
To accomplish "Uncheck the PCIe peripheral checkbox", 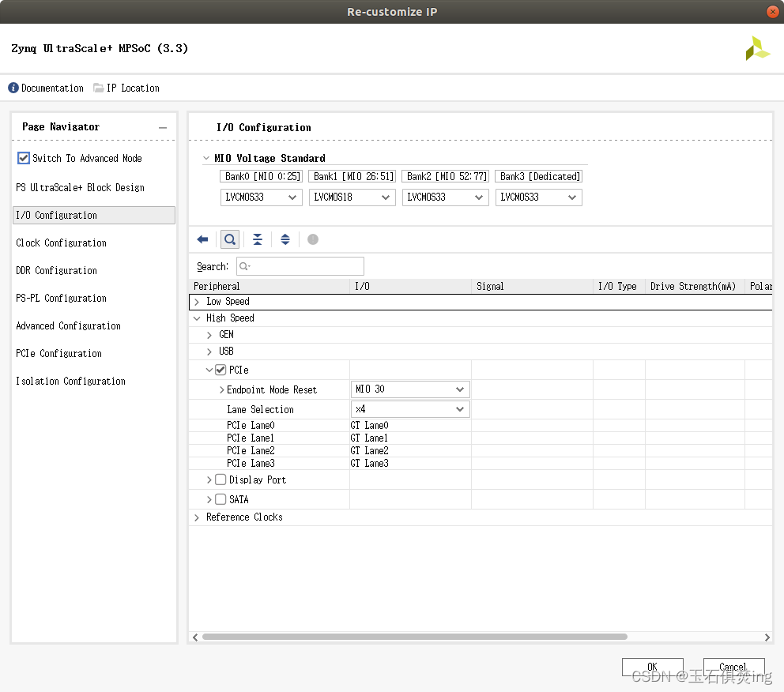I will coord(220,370).
